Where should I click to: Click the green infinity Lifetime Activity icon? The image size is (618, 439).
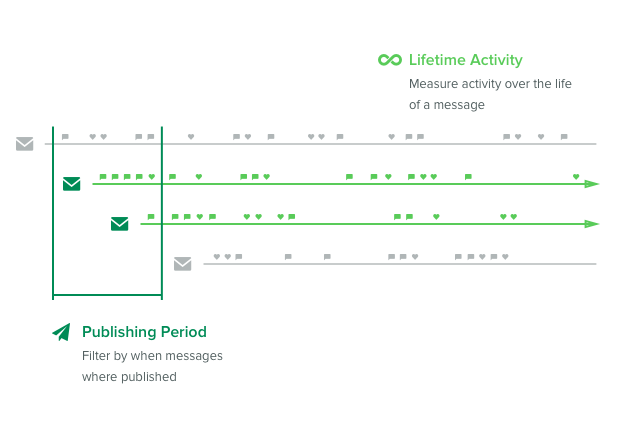[x=390, y=60]
